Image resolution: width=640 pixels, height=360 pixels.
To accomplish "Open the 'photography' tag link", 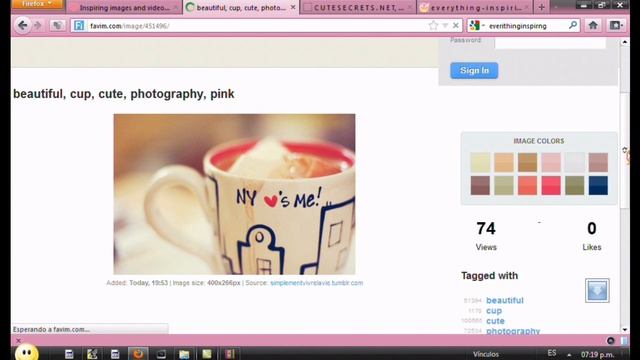I will click(513, 331).
